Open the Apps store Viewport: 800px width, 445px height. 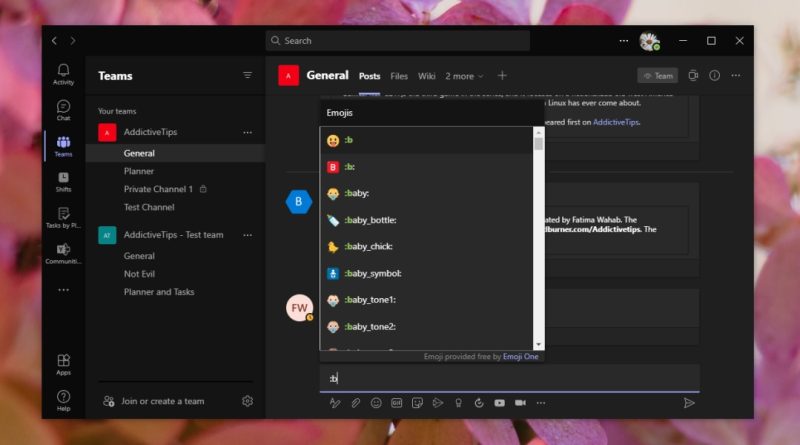click(x=63, y=365)
